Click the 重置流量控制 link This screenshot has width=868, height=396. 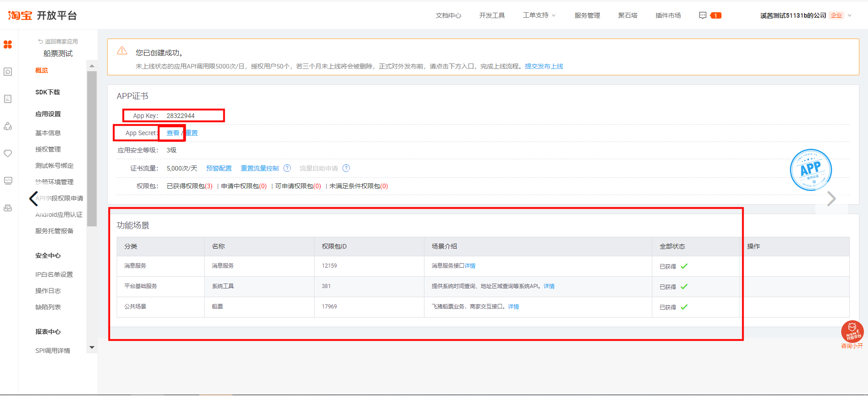(x=260, y=168)
